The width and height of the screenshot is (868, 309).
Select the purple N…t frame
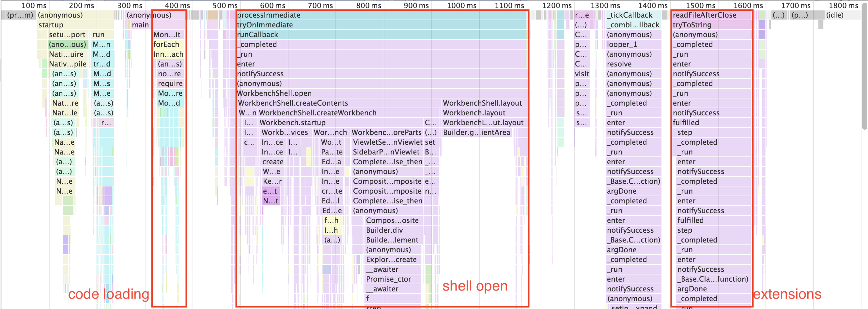pos(271,201)
